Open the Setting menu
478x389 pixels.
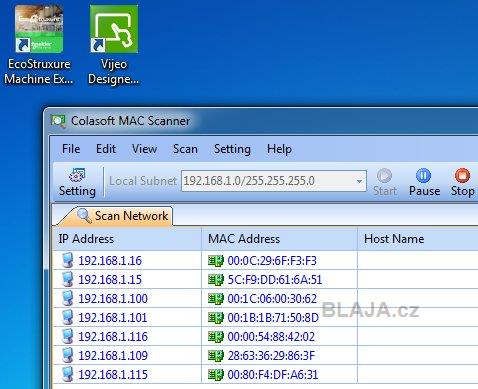pos(232,149)
